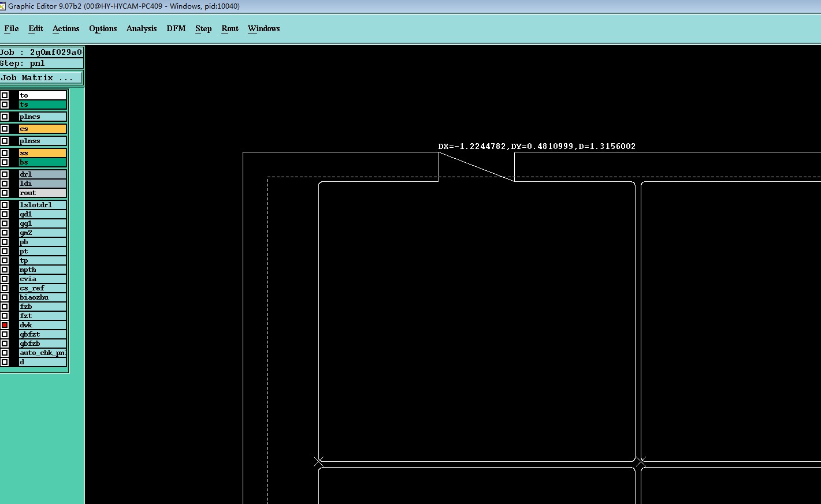821x504 pixels.
Task: Choose the biaozhu layer name
Action: point(43,297)
